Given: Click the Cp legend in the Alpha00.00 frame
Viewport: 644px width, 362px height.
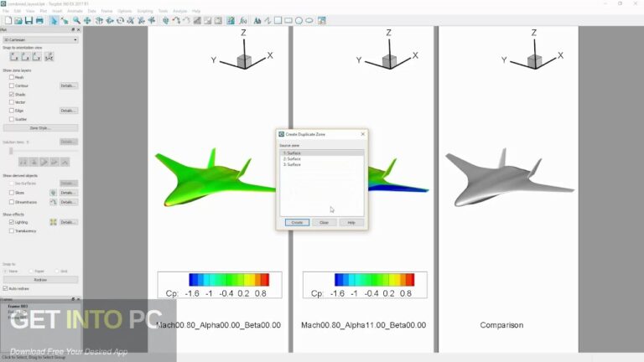Looking at the screenshot, I should pos(220,285).
